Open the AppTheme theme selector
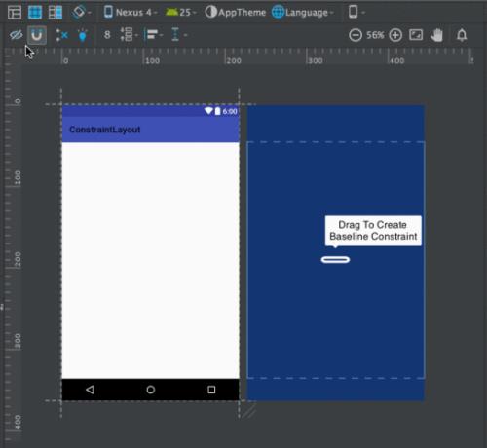Viewport: 487px width, 448px height. point(236,13)
